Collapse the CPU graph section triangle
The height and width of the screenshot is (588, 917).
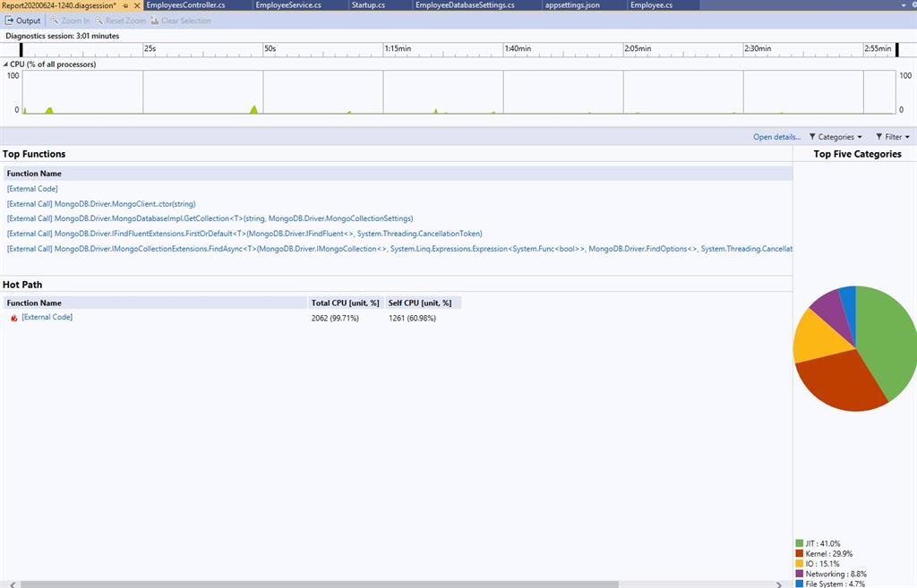[5, 64]
